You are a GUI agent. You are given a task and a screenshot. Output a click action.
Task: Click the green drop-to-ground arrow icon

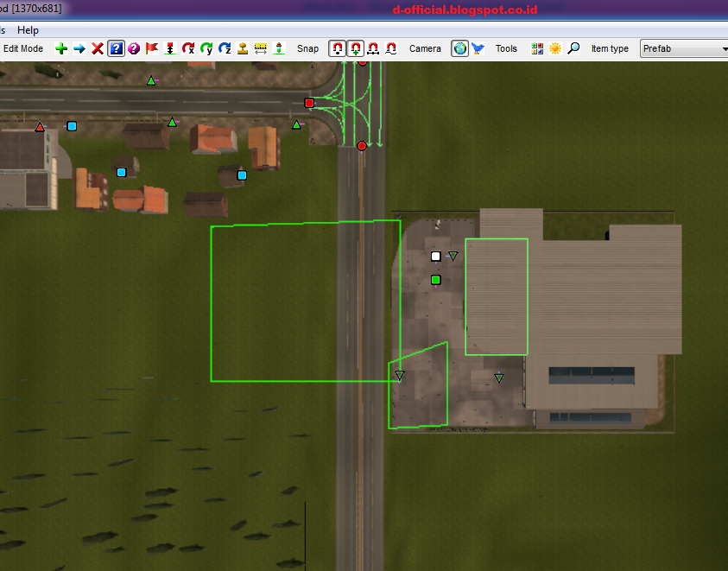coord(169,48)
